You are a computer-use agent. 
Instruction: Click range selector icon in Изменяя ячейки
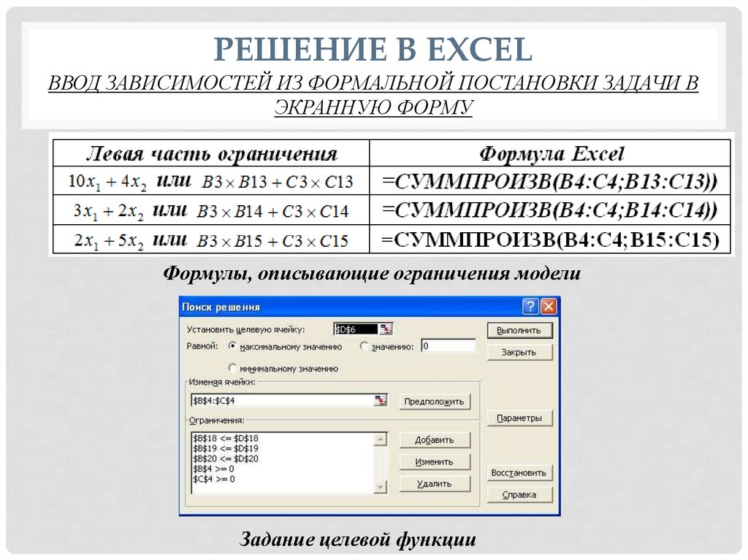(x=380, y=401)
